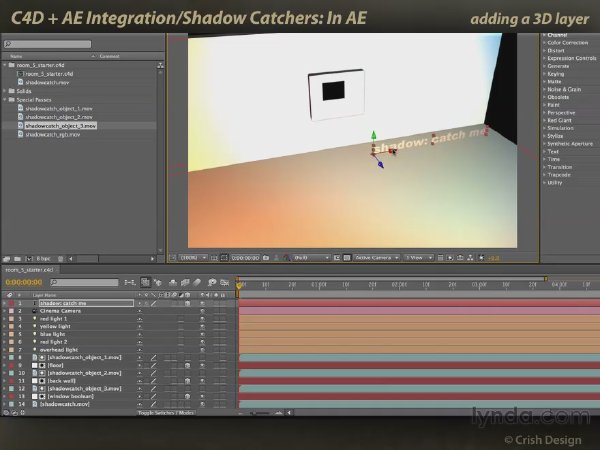
Task: Click the Name column header in the Project panel
Action: click(x=16, y=56)
